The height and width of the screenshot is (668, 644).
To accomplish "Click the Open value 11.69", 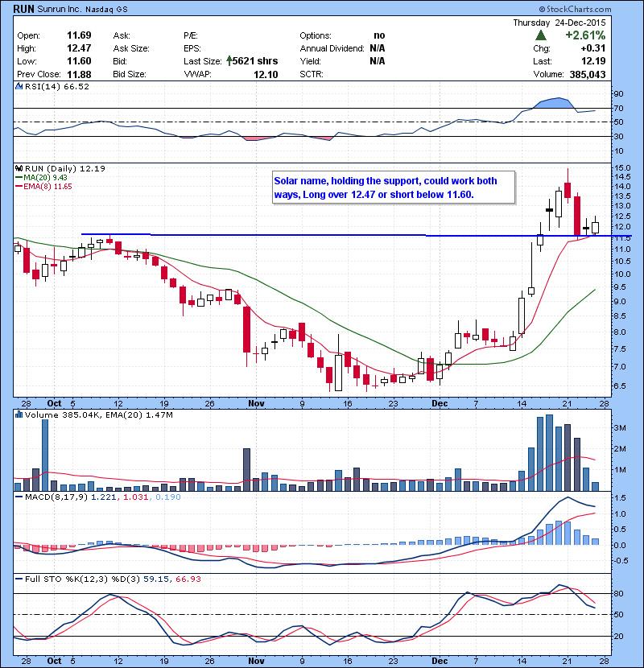I will tap(79, 35).
